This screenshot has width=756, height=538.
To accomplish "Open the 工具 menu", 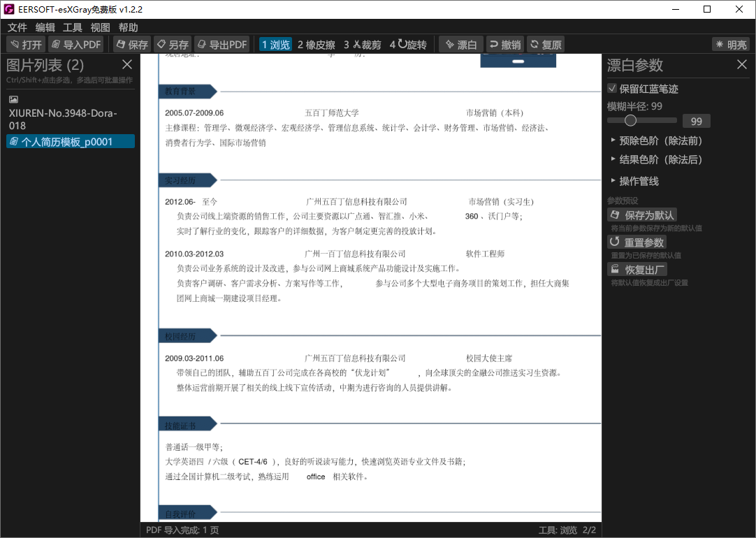I will pyautogui.click(x=73, y=27).
